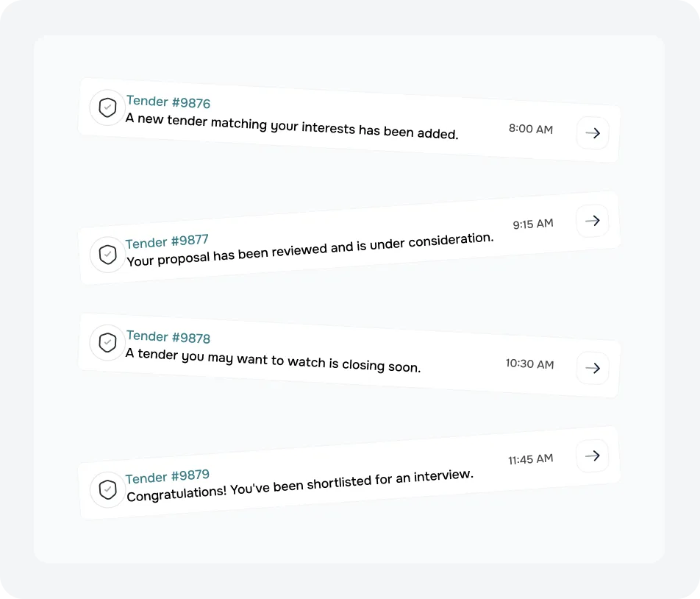This screenshot has width=700, height=599.
Task: Click the shield icon for Tender #9878
Action: (x=108, y=343)
